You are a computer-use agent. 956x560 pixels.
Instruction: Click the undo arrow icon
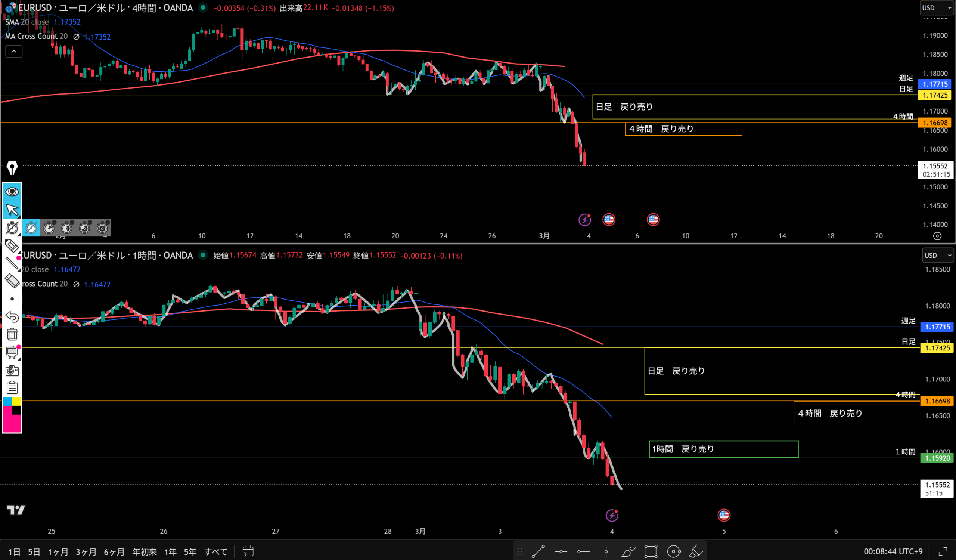[x=12, y=316]
